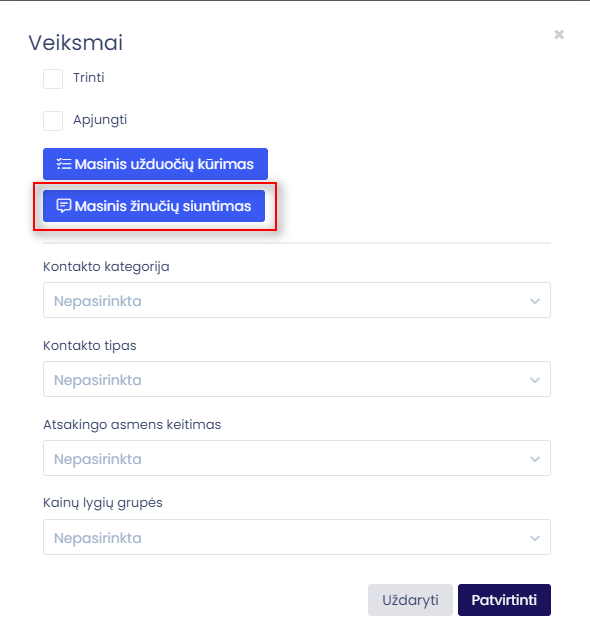Confirm with the Patvirtinti button

coord(504,600)
